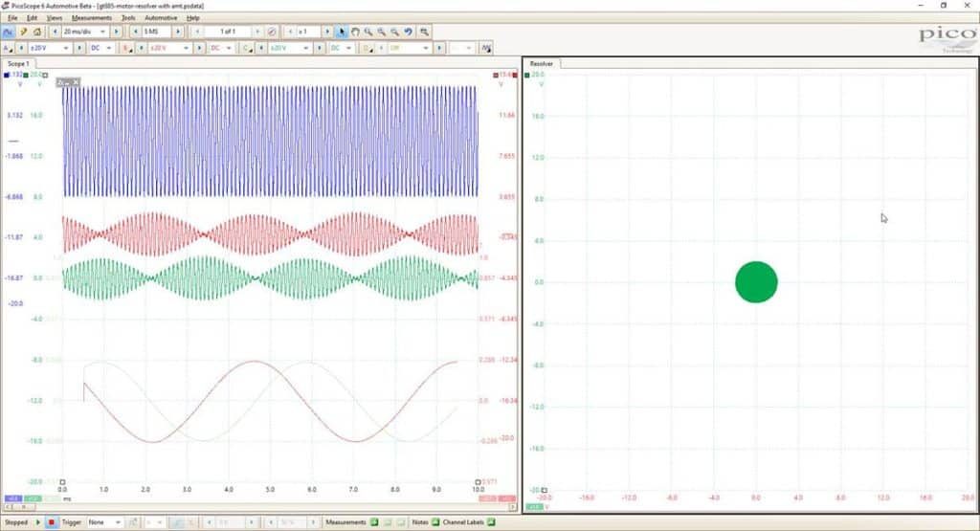Open the Trigger None dropdown
This screenshot has width=980, height=531.
(103, 522)
